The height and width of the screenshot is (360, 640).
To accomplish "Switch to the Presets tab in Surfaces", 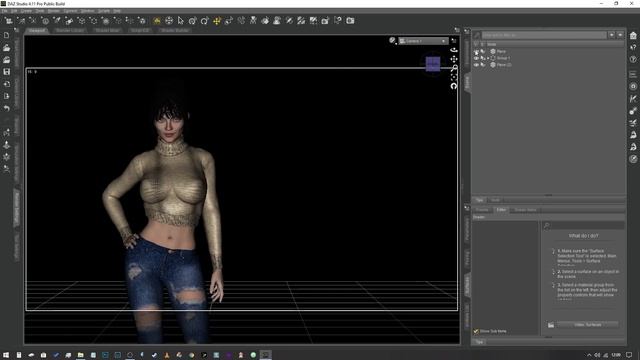I will 482,210.
